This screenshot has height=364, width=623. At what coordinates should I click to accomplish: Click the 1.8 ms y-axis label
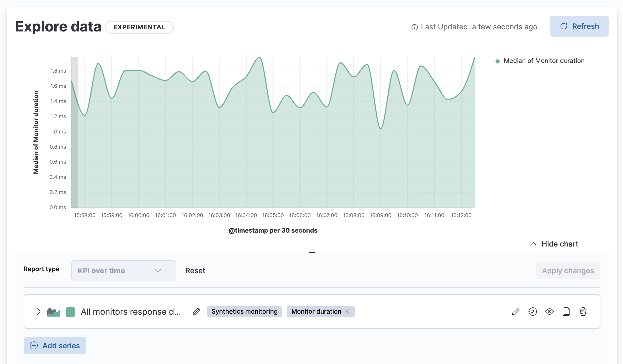pos(58,71)
